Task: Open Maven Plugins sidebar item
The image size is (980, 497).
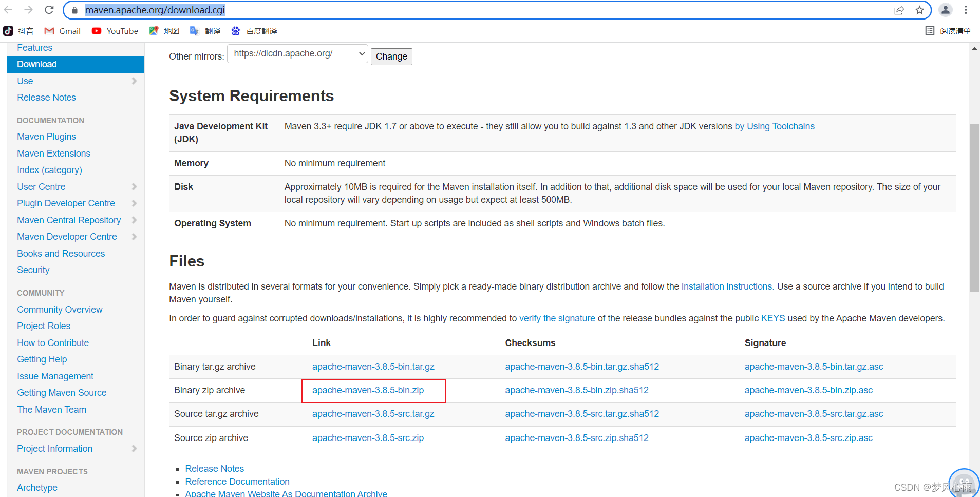Action: click(x=46, y=137)
